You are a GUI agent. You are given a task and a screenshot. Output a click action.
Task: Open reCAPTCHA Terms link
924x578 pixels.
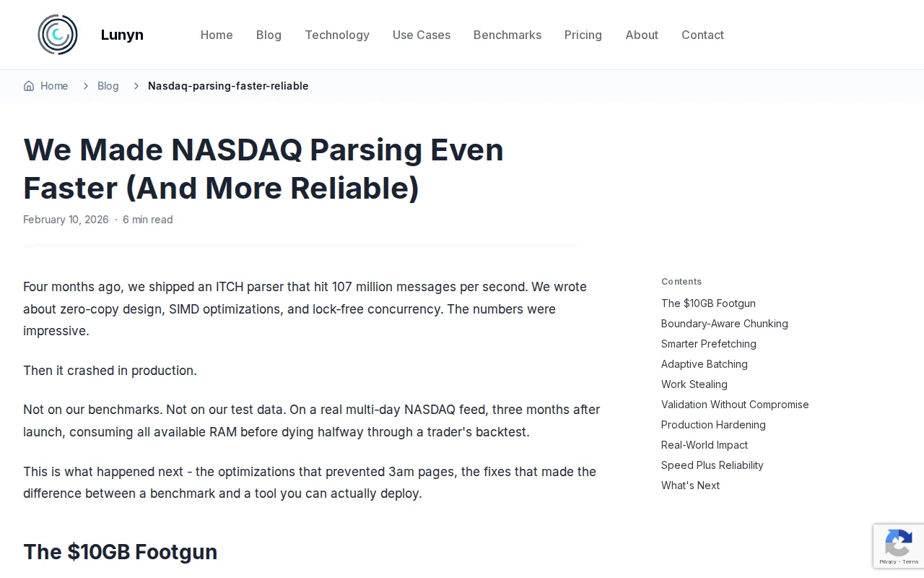coord(911,562)
